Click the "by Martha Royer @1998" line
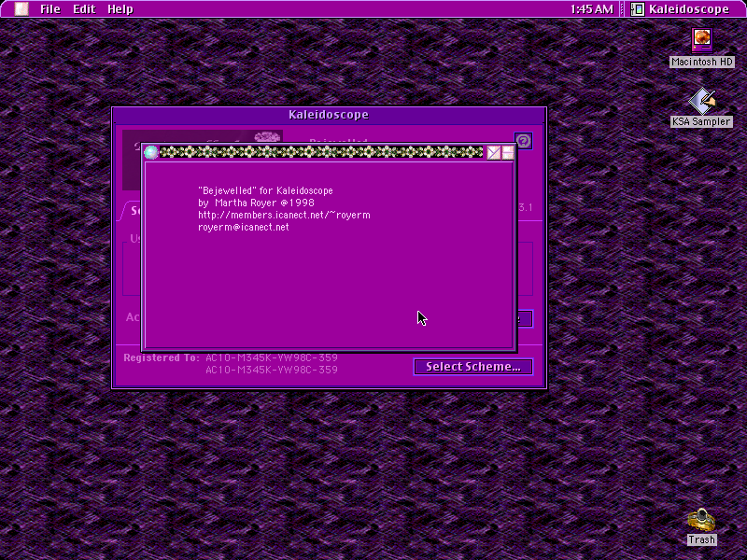The image size is (747, 560). click(x=256, y=203)
